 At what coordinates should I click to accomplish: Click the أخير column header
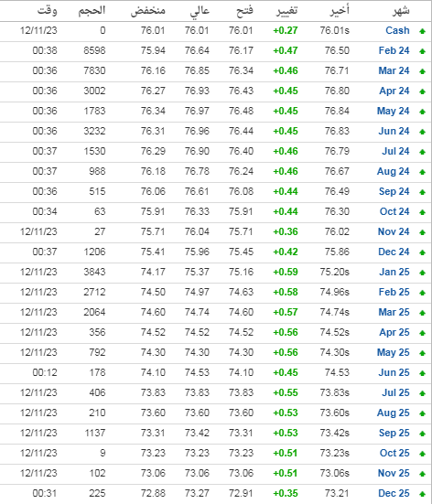(x=340, y=10)
